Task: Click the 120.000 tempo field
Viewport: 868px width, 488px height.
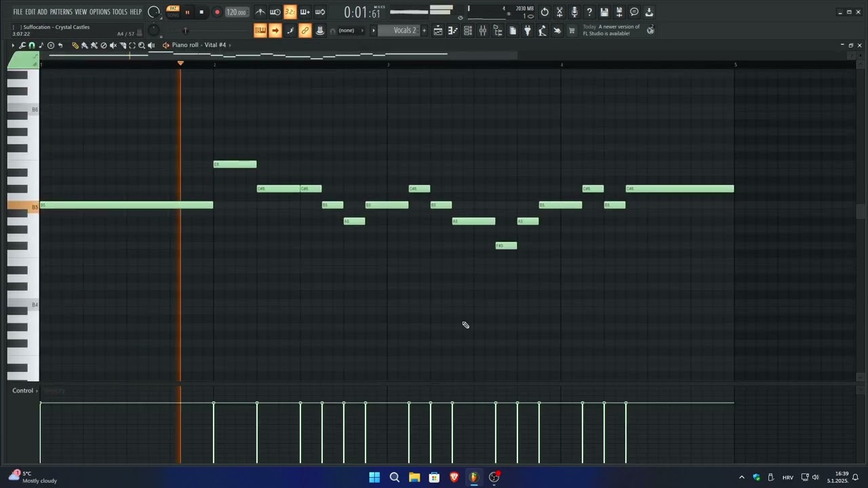Action: 237,12
